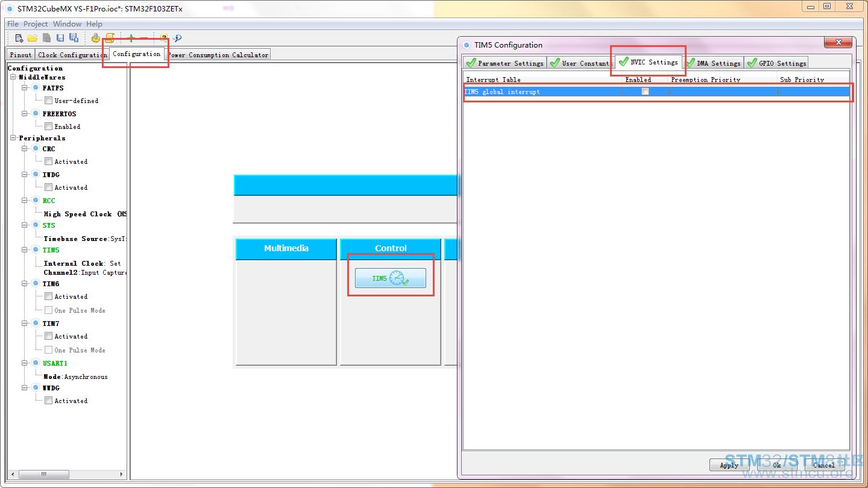Image resolution: width=868 pixels, height=488 pixels.
Task: Click the cube icon beside RCC
Action: point(36,201)
